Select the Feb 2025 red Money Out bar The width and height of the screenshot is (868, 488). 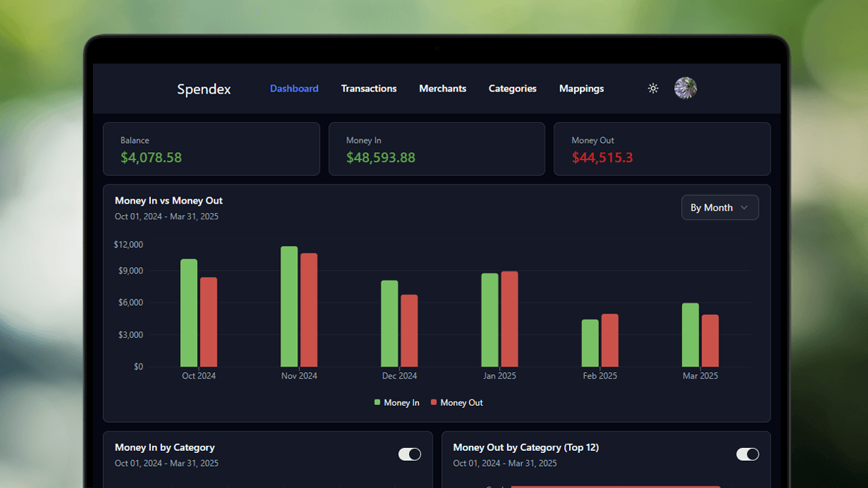610,340
